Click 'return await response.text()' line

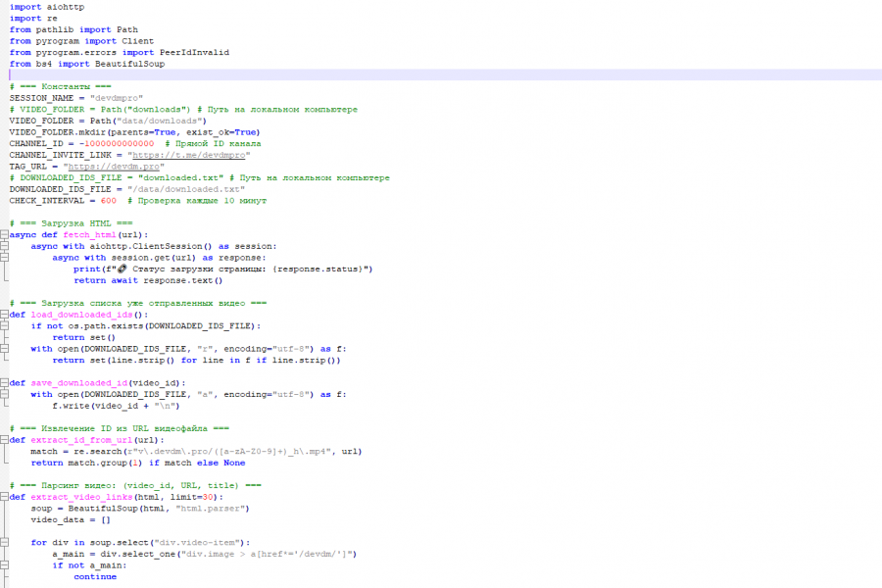tap(148, 280)
